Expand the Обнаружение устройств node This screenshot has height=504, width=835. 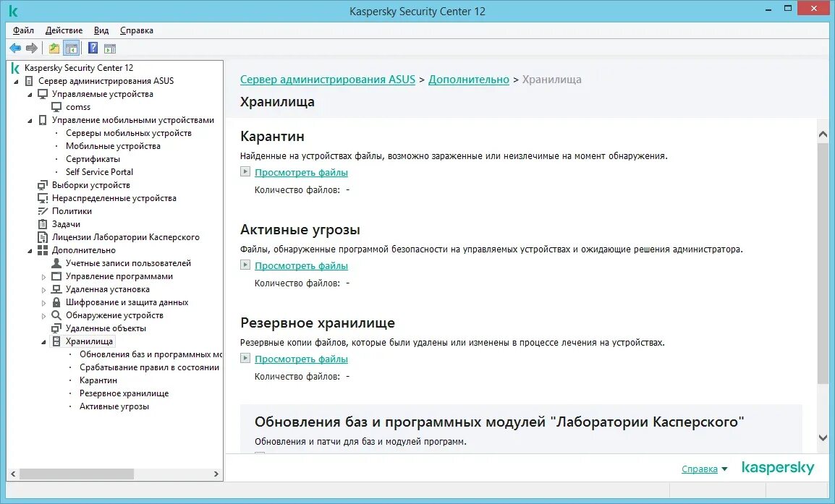[43, 315]
